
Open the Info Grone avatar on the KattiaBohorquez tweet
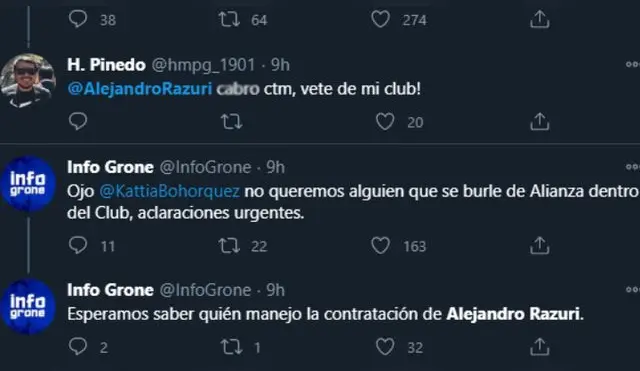tap(28, 184)
